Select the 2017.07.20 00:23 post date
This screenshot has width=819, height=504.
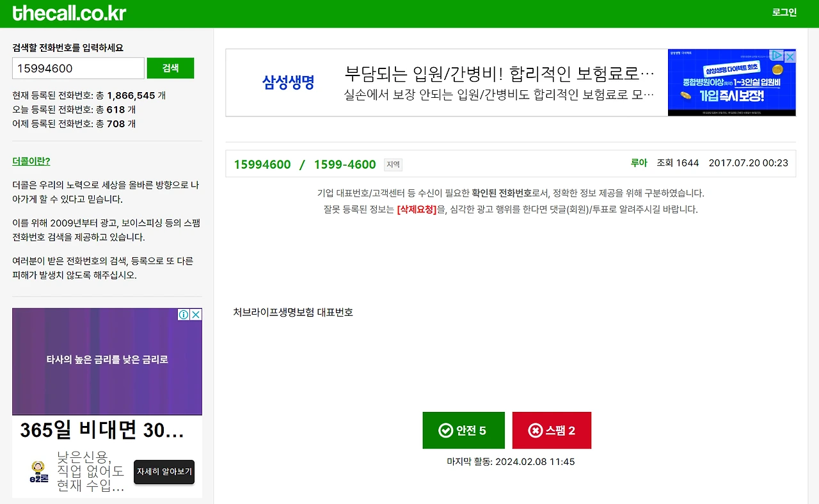pyautogui.click(x=749, y=163)
